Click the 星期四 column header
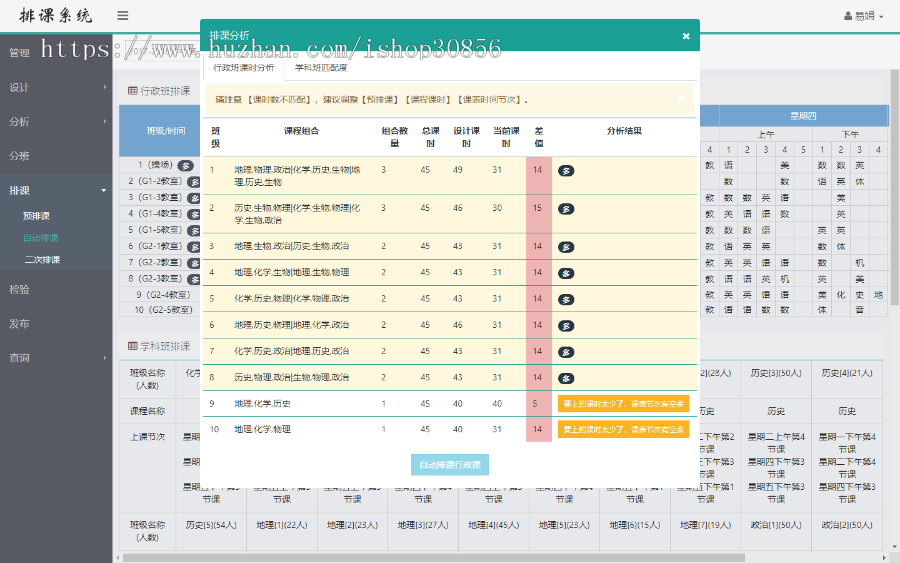The height and width of the screenshot is (563, 900). tap(803, 116)
